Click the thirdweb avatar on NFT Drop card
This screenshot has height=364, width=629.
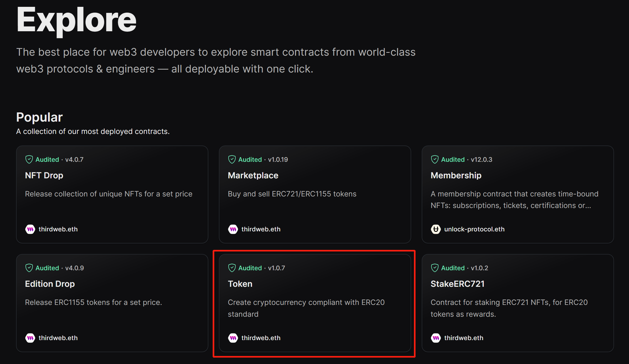30,229
